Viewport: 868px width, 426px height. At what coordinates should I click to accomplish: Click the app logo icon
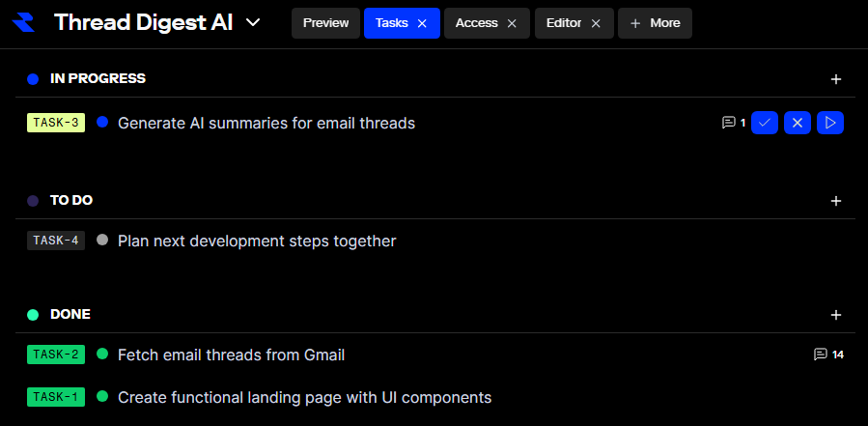pyautogui.click(x=25, y=22)
